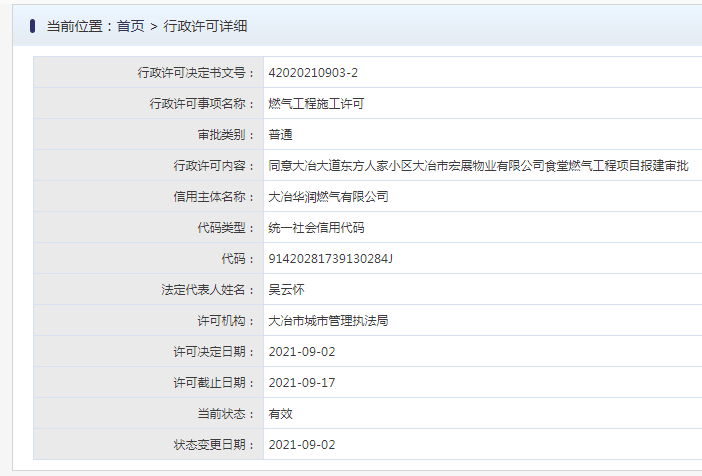Select the 许可决定日期 value 2021-09-02
This screenshot has height=476, width=702.
(x=302, y=352)
